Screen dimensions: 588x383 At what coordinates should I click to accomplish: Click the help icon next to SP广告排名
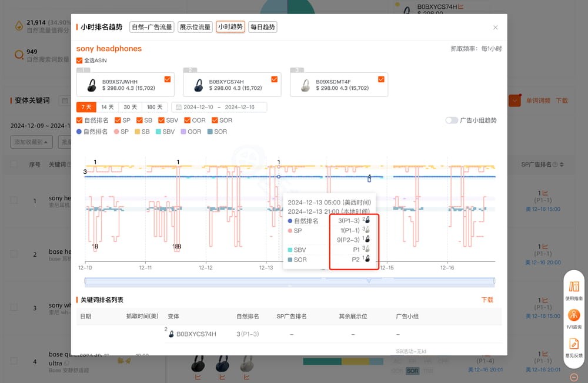[555, 164]
